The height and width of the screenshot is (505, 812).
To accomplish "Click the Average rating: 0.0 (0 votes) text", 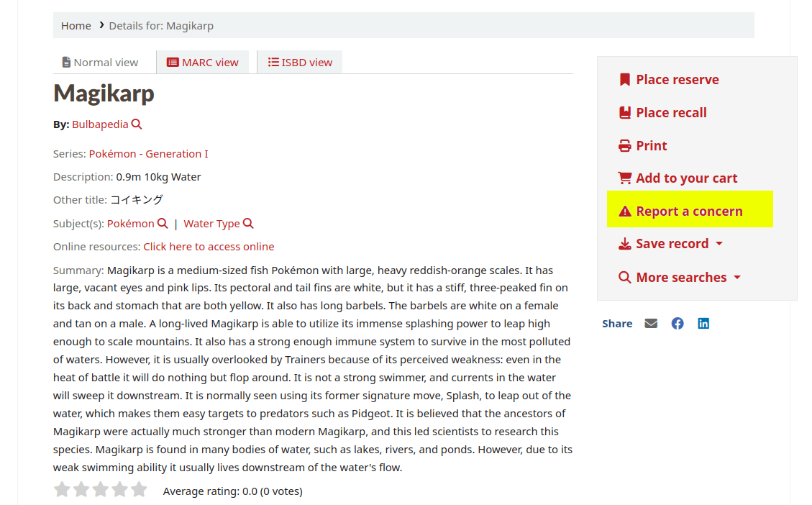I will click(232, 491).
